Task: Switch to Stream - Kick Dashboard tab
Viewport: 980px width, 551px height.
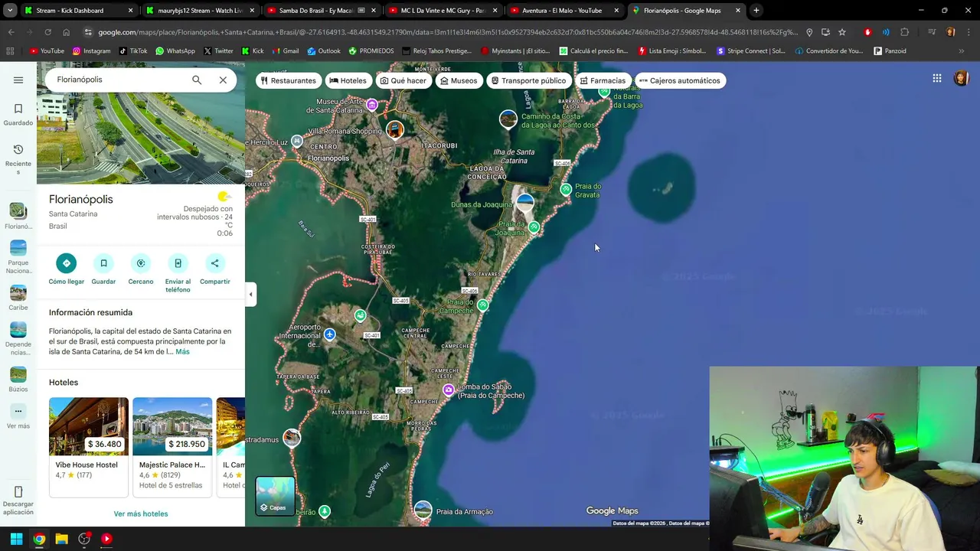Action: tap(78, 11)
